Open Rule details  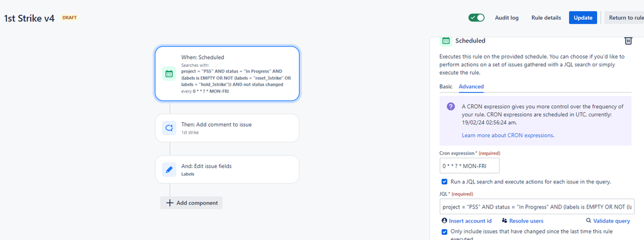pyautogui.click(x=546, y=17)
